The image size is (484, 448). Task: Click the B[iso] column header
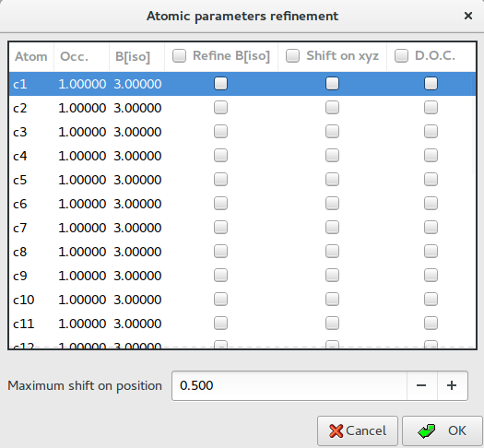tap(136, 57)
